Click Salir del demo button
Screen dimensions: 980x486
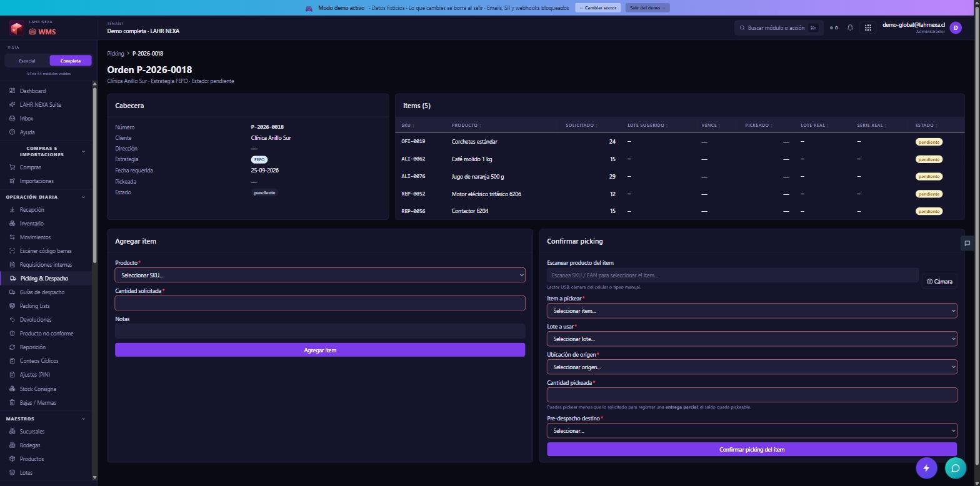(x=648, y=8)
